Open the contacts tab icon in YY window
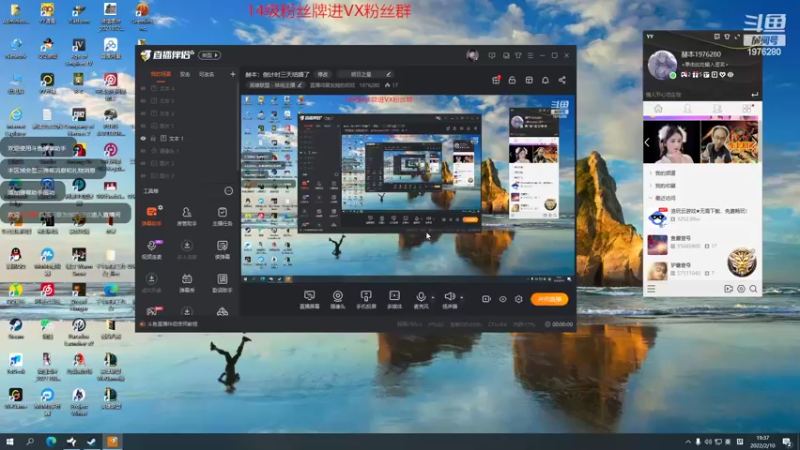The image size is (800, 450). click(x=688, y=109)
